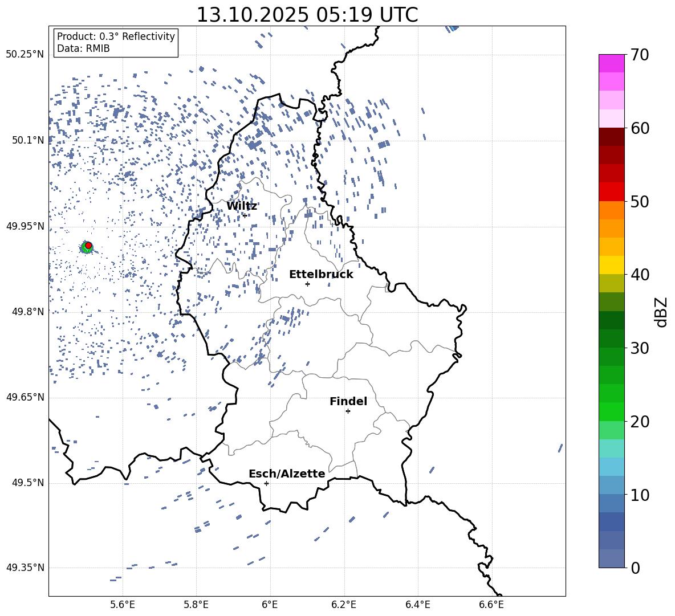This screenshot has width=675, height=616.
Task: Click the 6.6°E longitude label
Action: click(491, 605)
